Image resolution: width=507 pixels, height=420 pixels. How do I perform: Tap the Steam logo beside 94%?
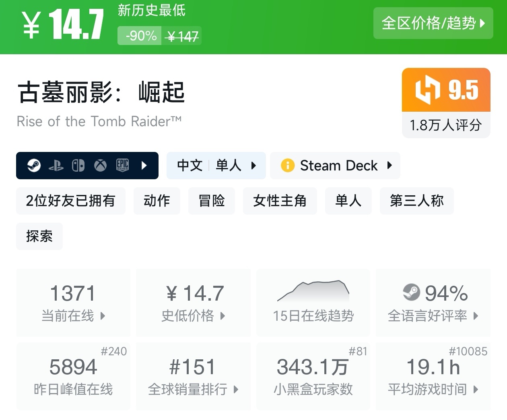[x=411, y=293]
